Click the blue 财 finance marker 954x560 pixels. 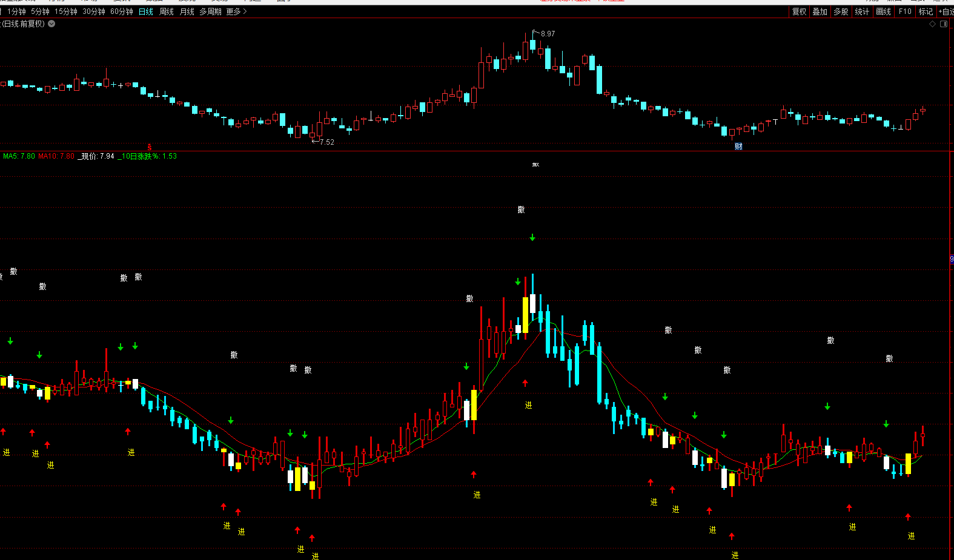[x=738, y=147]
